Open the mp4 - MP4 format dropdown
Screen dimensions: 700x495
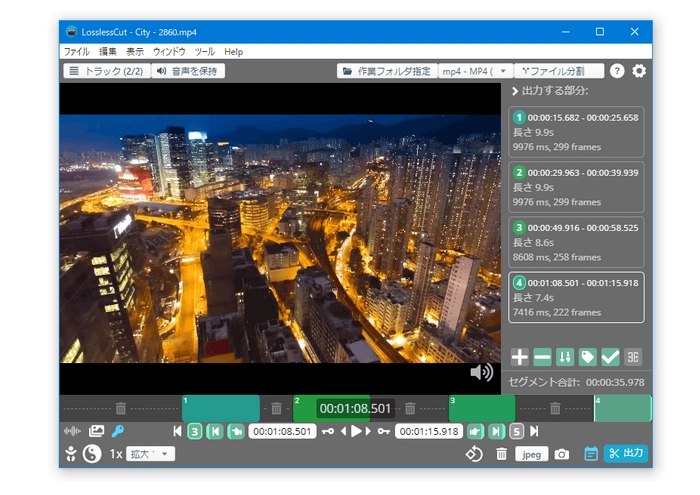tap(476, 71)
